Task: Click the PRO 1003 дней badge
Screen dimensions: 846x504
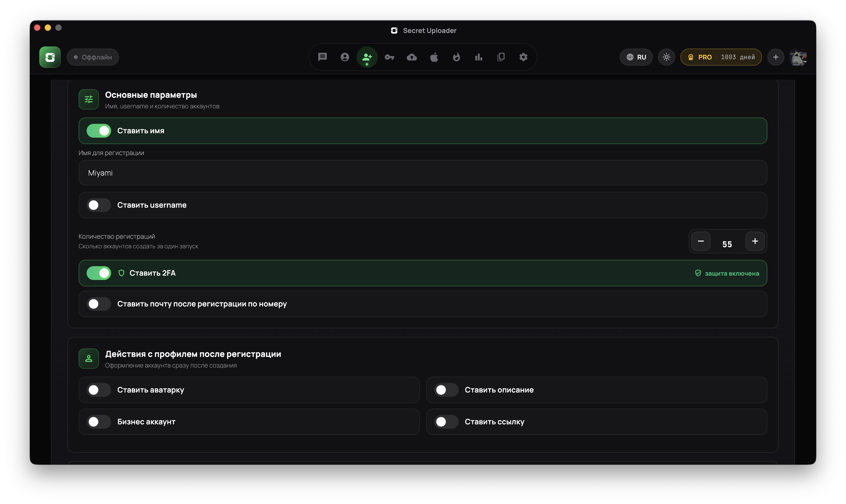Action: pyautogui.click(x=721, y=57)
